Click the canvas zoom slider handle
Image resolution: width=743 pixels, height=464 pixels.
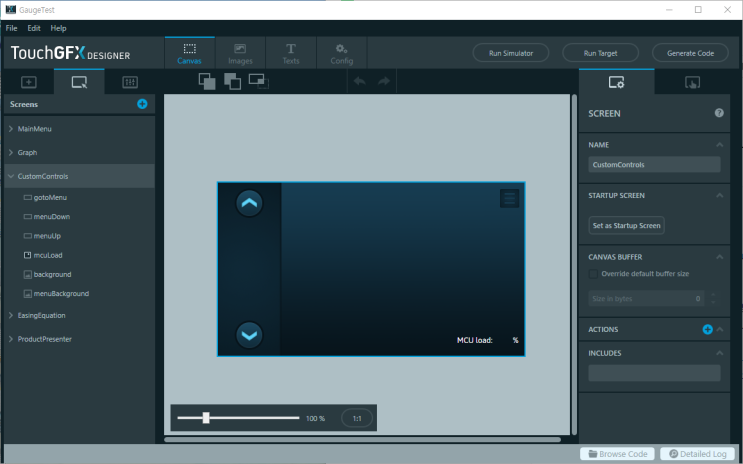point(206,418)
